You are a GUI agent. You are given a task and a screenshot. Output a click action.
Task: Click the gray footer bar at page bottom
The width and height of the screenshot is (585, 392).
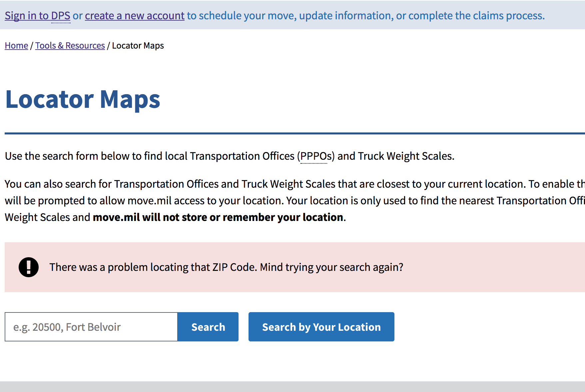(292, 386)
